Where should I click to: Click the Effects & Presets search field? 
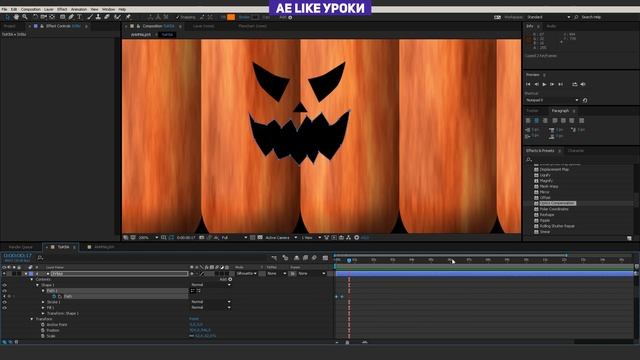click(x=580, y=159)
